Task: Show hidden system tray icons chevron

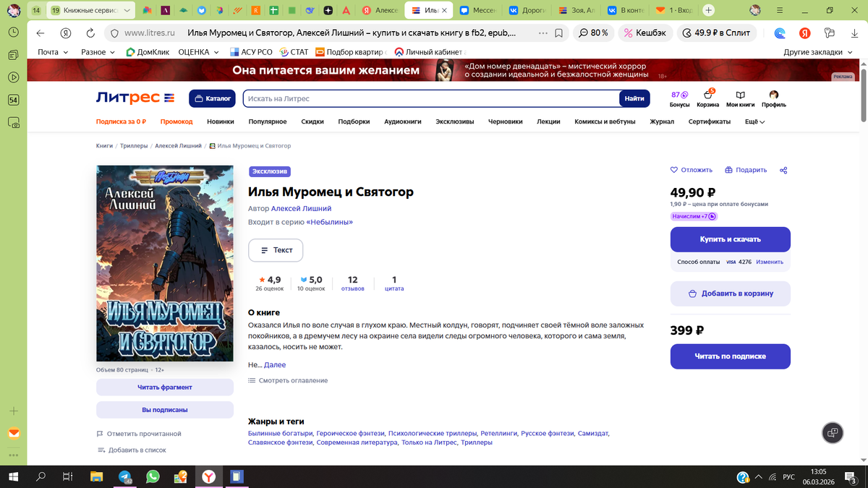Action: click(758, 477)
